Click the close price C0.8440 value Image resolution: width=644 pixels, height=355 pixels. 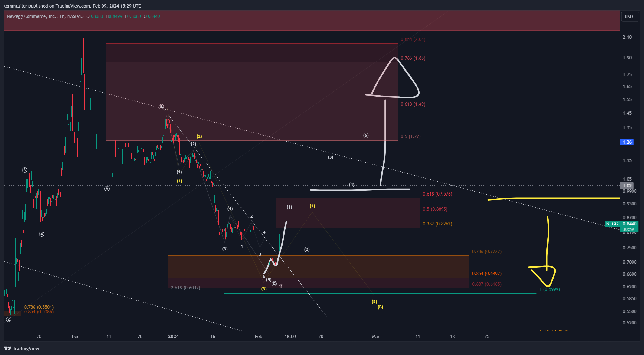[x=152, y=16]
